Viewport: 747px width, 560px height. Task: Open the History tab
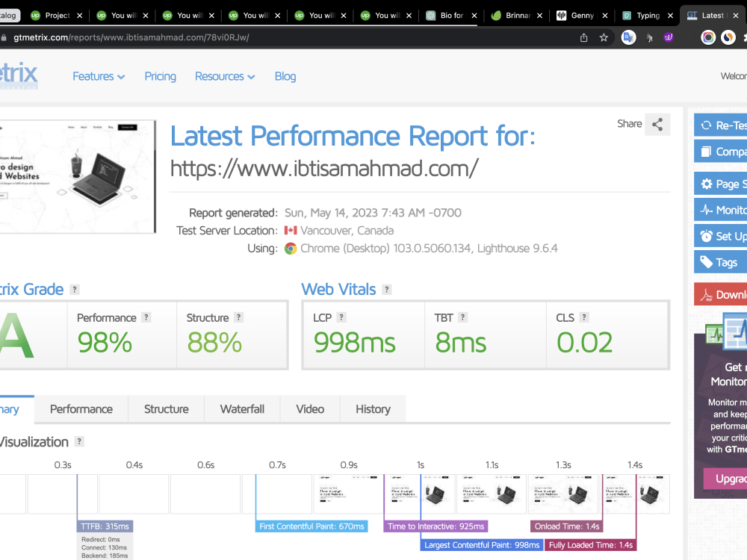[373, 409]
